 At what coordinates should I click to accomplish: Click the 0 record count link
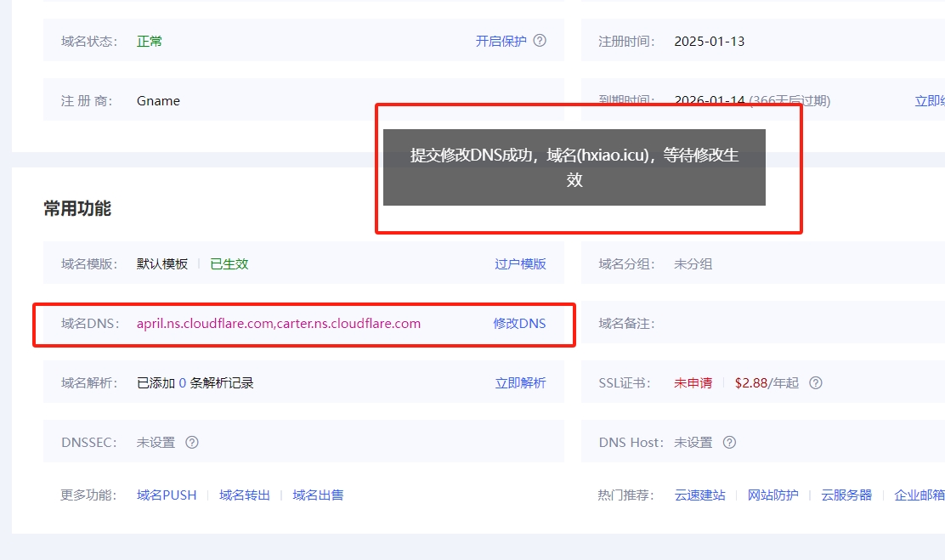coord(183,382)
